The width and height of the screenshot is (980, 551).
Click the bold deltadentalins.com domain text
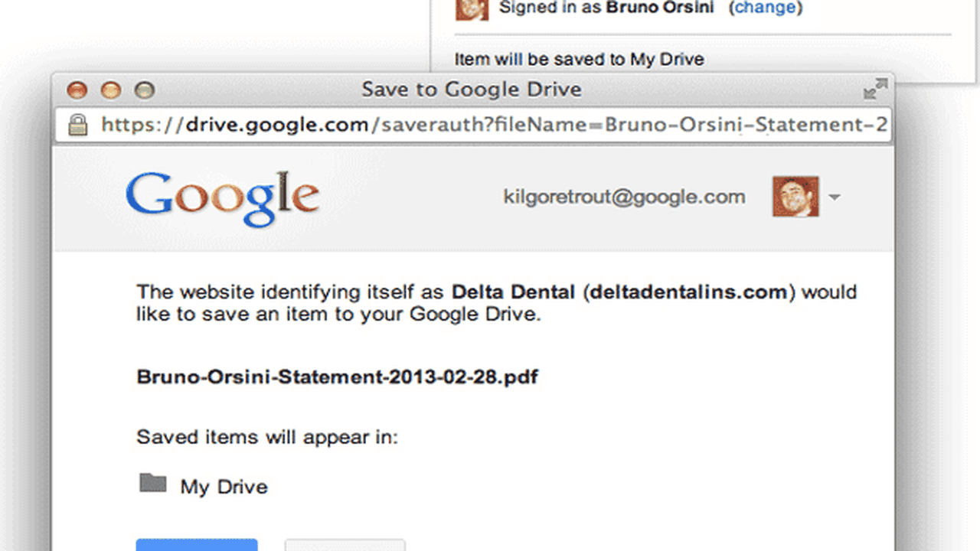(x=688, y=292)
